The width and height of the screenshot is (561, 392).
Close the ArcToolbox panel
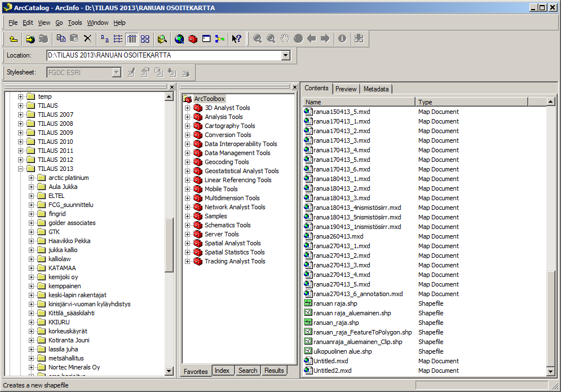pyautogui.click(x=294, y=87)
